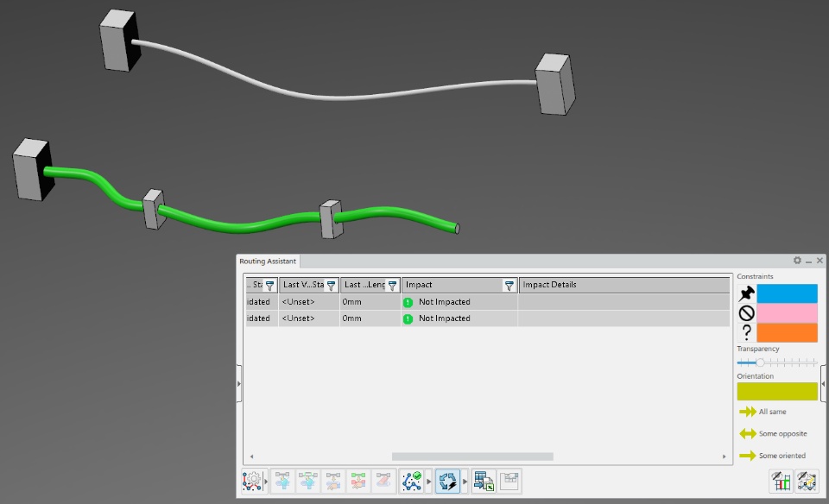Select the second support clip on green cable
The height and width of the screenshot is (504, 829).
(x=332, y=218)
